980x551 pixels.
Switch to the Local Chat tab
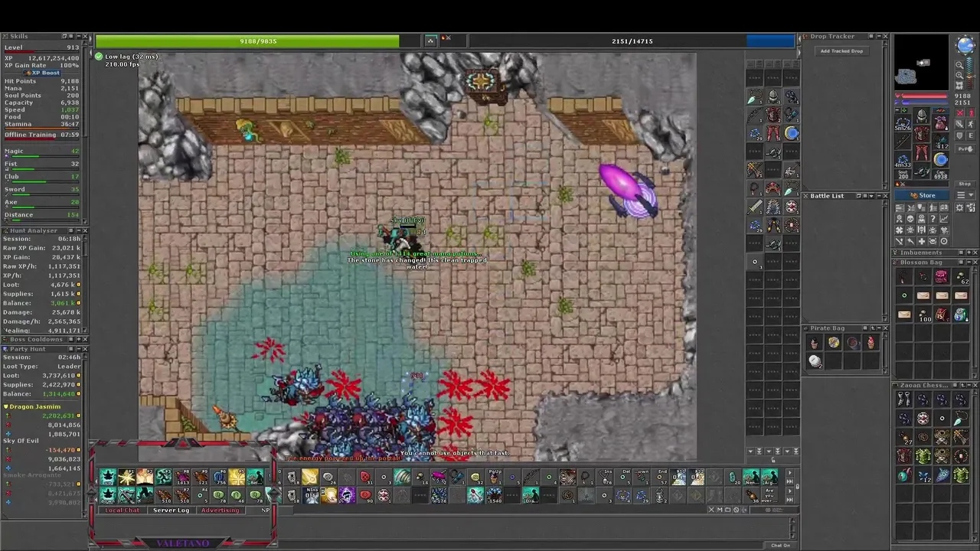[122, 510]
